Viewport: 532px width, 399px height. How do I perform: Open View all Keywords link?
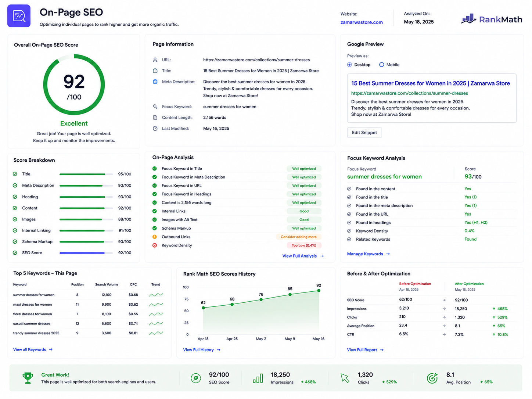(x=33, y=349)
